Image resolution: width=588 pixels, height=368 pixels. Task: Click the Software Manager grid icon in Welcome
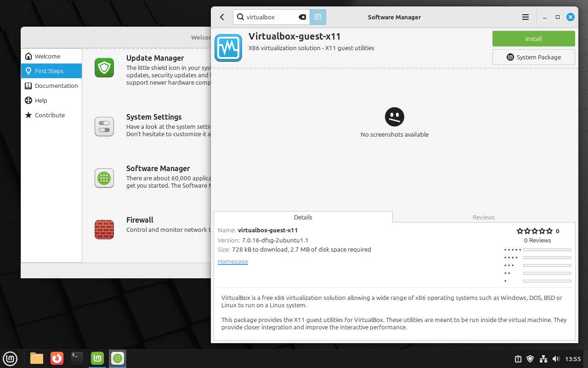point(104,178)
